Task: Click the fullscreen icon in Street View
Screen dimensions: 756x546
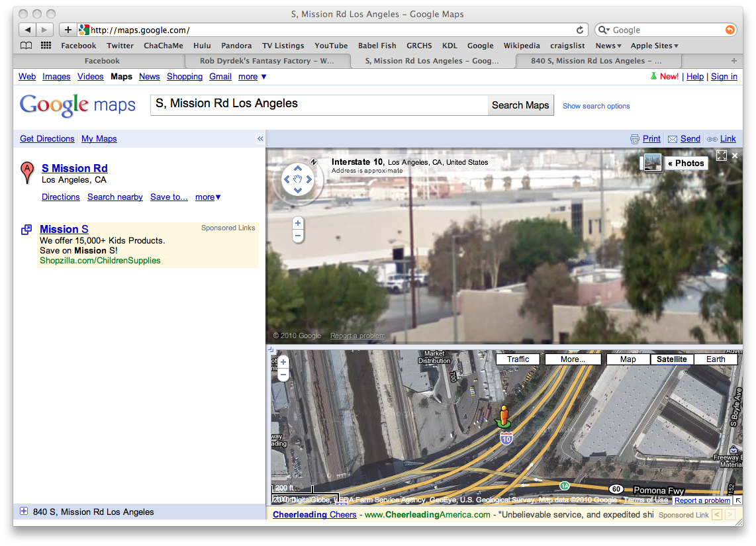Action: click(722, 156)
